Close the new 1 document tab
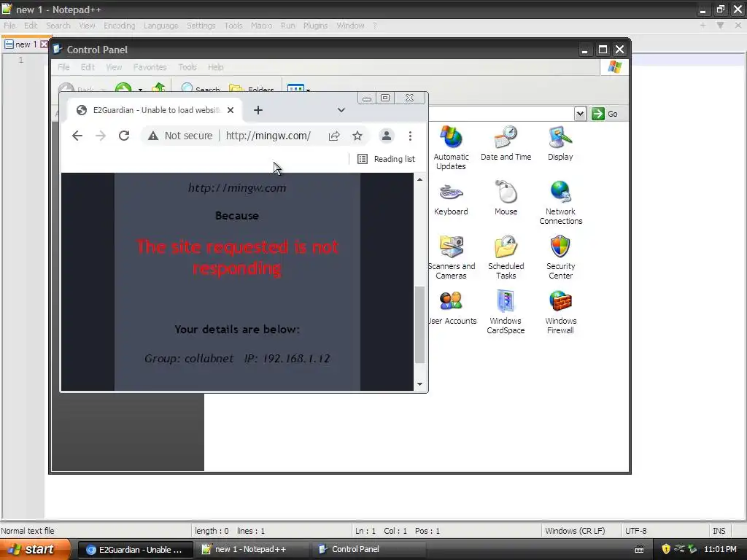This screenshot has height=560, width=747. coord(44,44)
